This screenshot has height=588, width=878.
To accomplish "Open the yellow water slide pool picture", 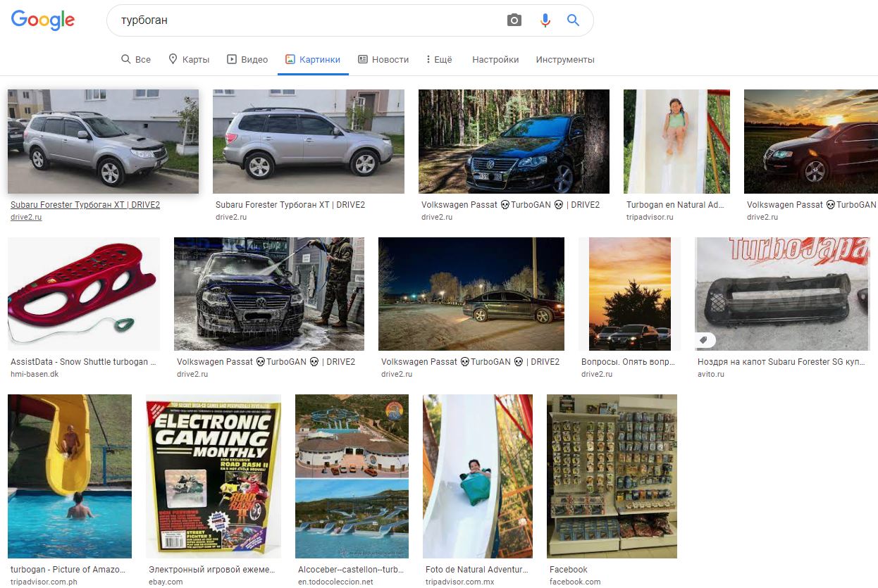I will [69, 476].
